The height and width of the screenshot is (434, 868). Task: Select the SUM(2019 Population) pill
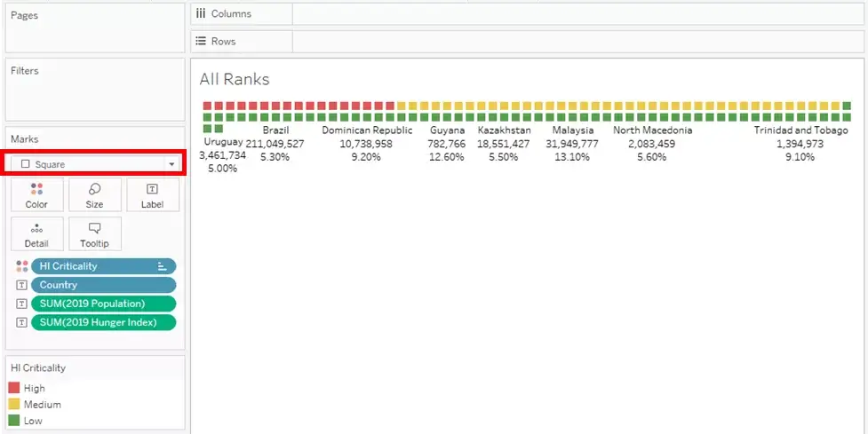[x=104, y=304]
